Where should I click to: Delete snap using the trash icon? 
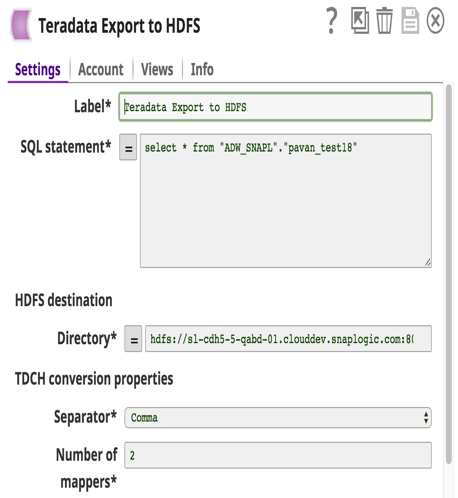point(384,21)
